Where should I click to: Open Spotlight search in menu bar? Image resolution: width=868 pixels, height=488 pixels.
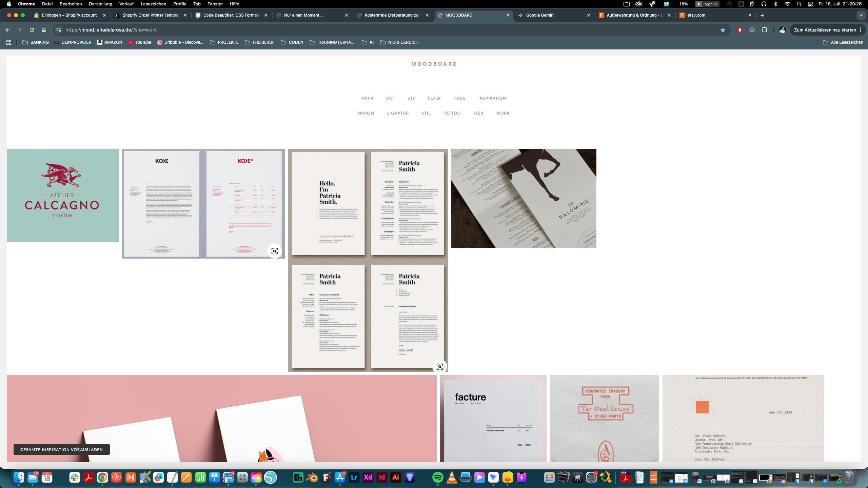point(799,4)
